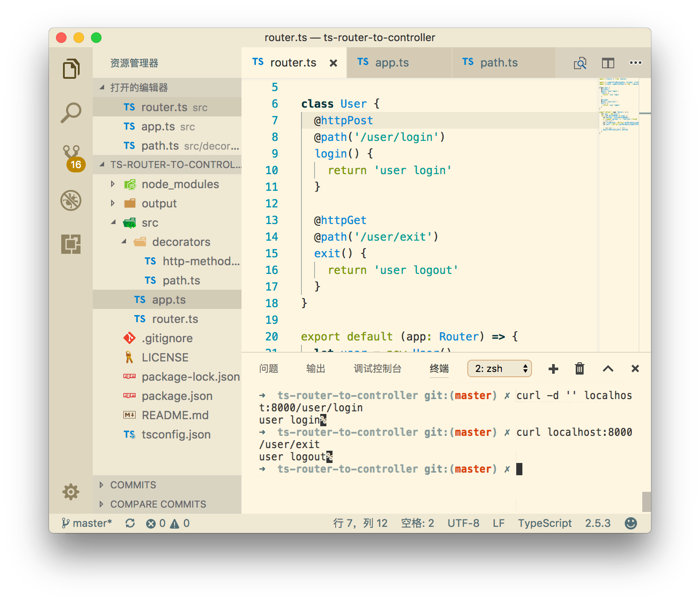The width and height of the screenshot is (700, 603).
Task: Open the More Actions ellipsis menu
Action: click(635, 63)
